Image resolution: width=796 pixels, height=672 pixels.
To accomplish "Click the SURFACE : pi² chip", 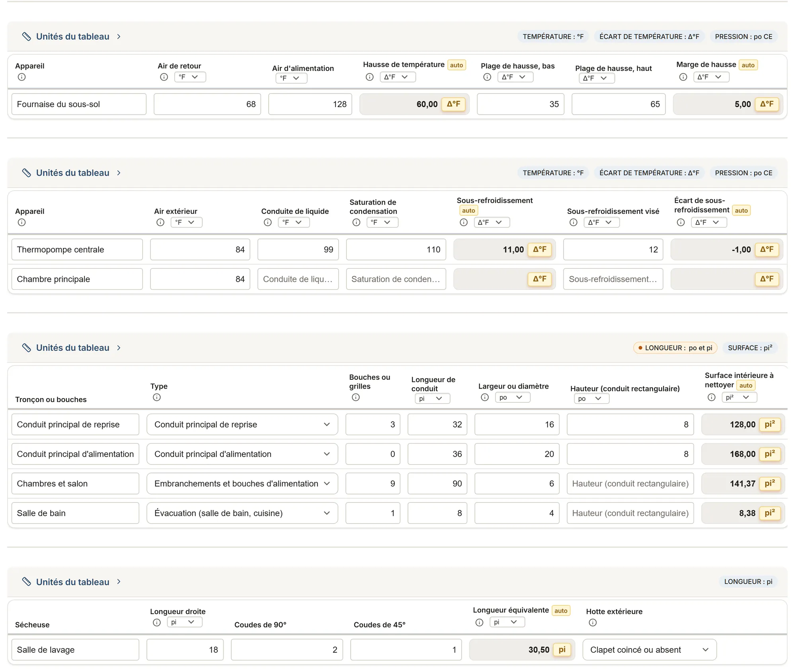I will coord(750,348).
